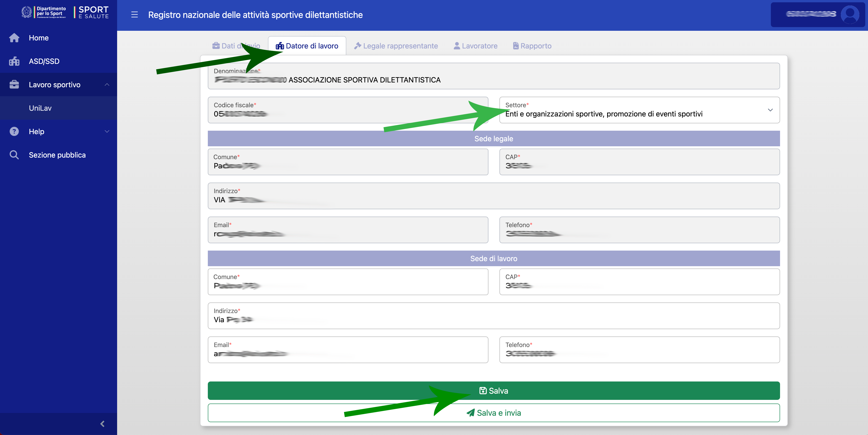868x435 pixels.
Task: Click the Sezione pubblica magnifier icon
Action: (14, 155)
